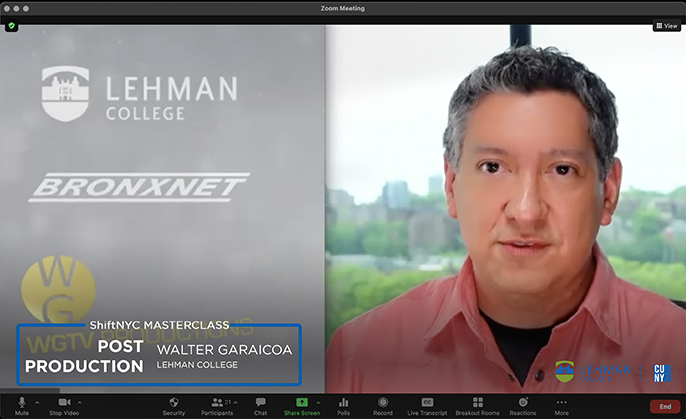Expand video options caret beside Stop Video
686x419 pixels.
[80, 402]
